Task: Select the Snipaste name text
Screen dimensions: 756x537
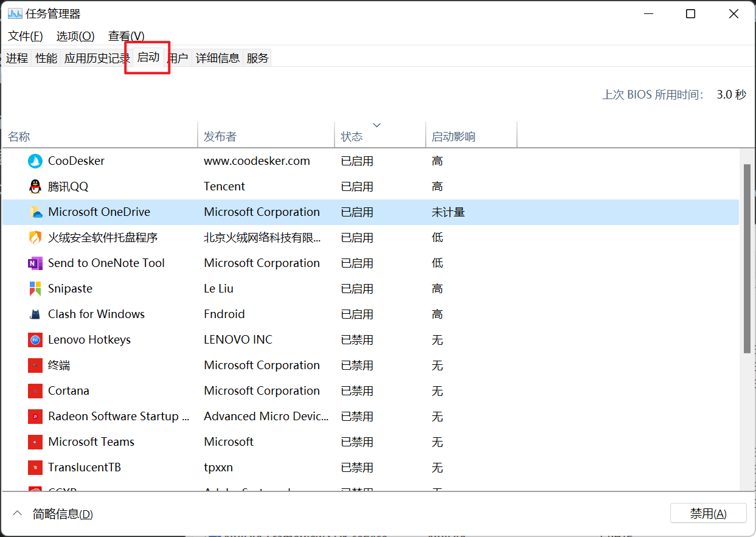Action: tap(70, 289)
